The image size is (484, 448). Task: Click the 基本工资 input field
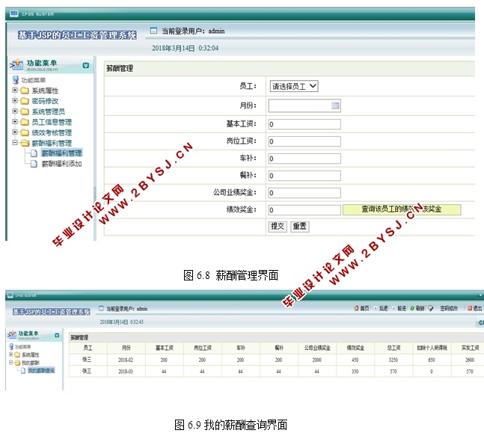(304, 124)
